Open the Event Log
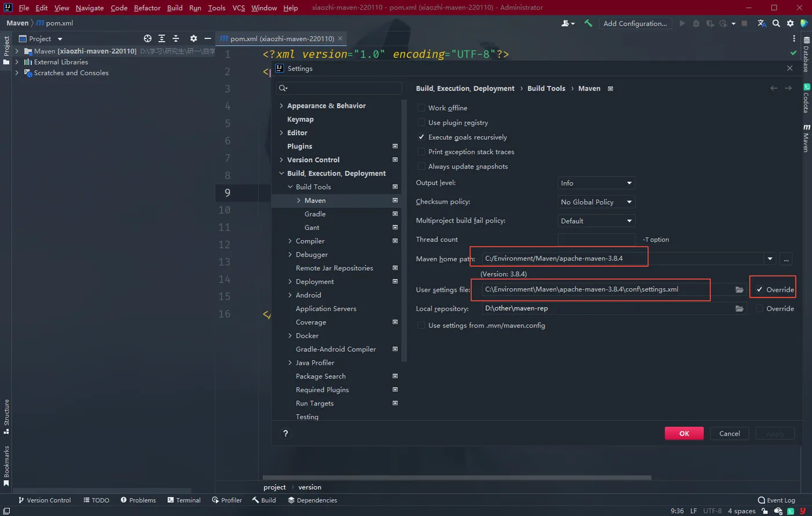Viewport: 812px width, 516px height. click(776, 500)
